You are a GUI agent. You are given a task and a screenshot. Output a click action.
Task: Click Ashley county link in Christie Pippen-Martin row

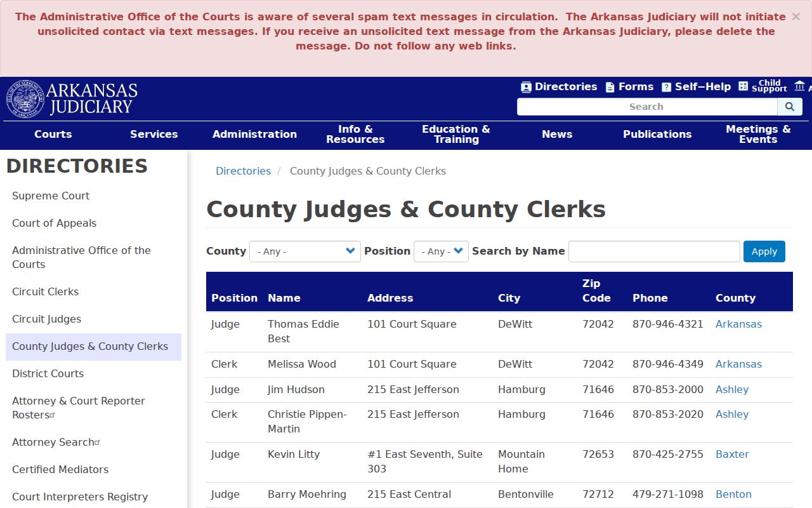pos(732,414)
